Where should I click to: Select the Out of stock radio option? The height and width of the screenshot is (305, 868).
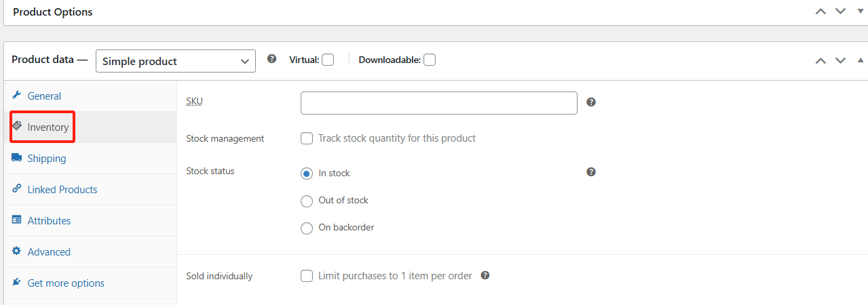pyautogui.click(x=307, y=201)
